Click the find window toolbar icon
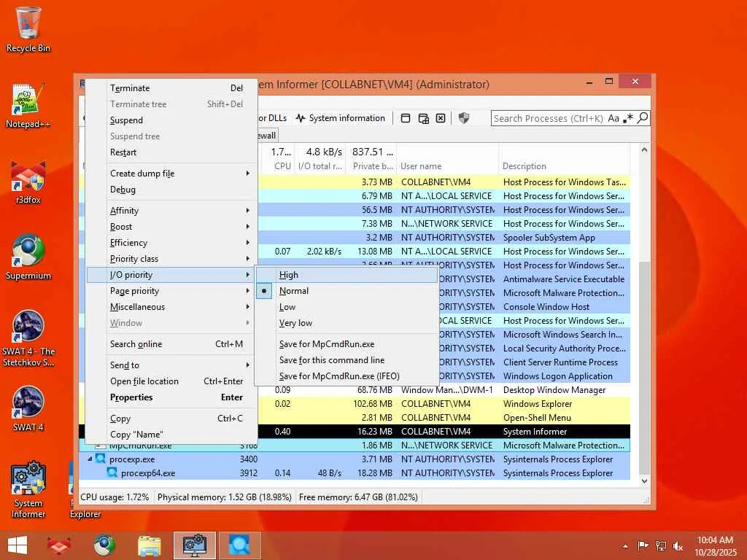The height and width of the screenshot is (560, 747). (406, 118)
